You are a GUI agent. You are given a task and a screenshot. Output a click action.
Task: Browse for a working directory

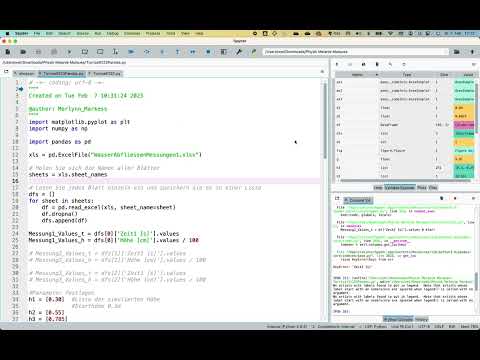456,52
